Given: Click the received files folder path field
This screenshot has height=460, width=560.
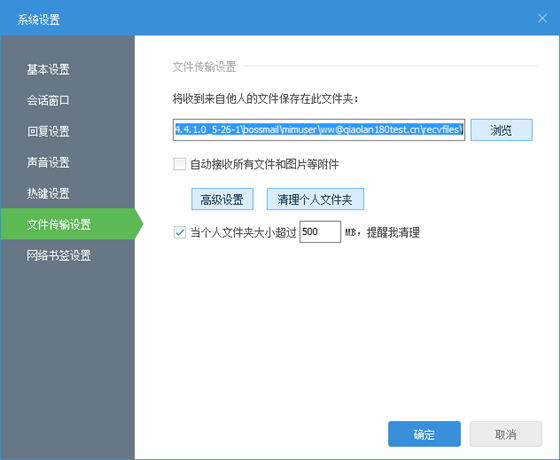Looking at the screenshot, I should (319, 130).
